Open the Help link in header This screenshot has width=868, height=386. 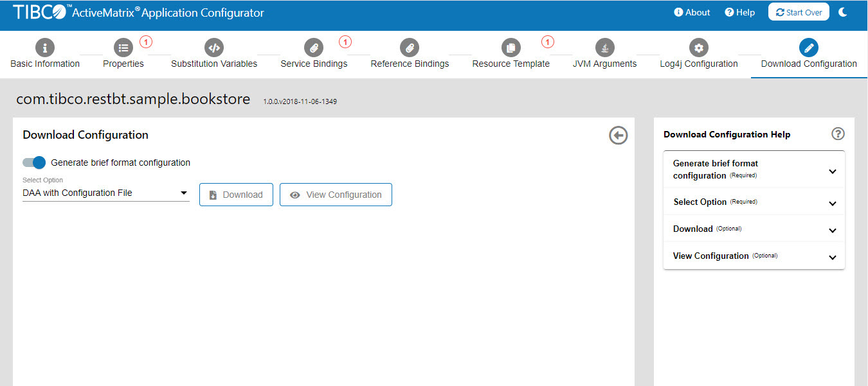click(739, 12)
